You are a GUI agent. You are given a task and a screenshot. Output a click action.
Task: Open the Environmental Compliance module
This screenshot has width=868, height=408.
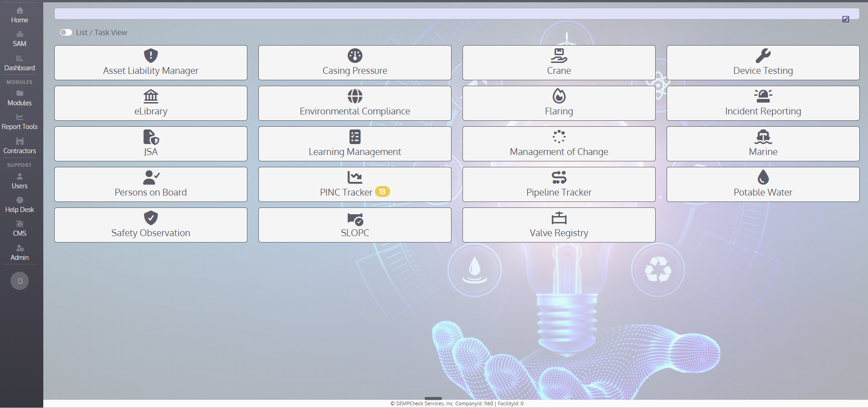click(355, 103)
